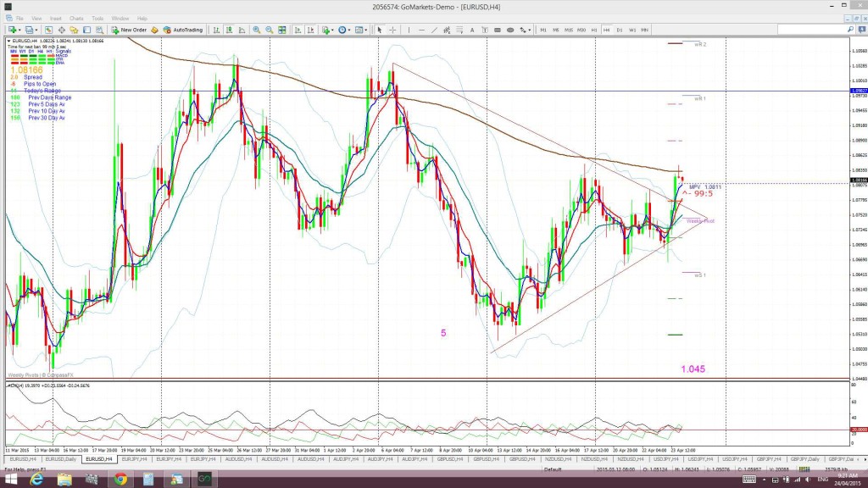The image size is (868, 488).
Task: Toggle the AutoTrading button
Action: coord(183,30)
